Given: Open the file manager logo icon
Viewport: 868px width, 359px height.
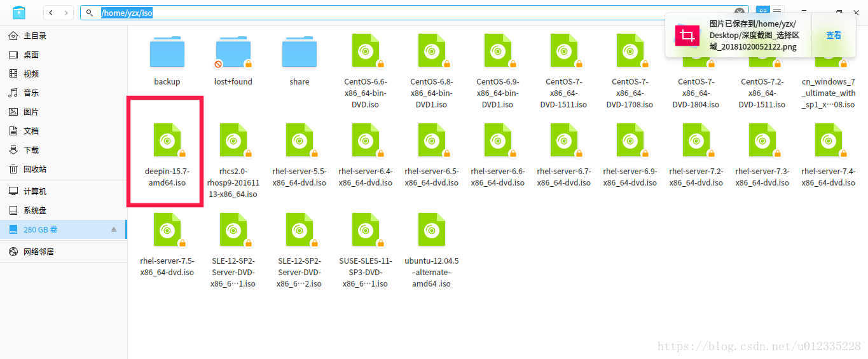Looking at the screenshot, I should coord(19,13).
